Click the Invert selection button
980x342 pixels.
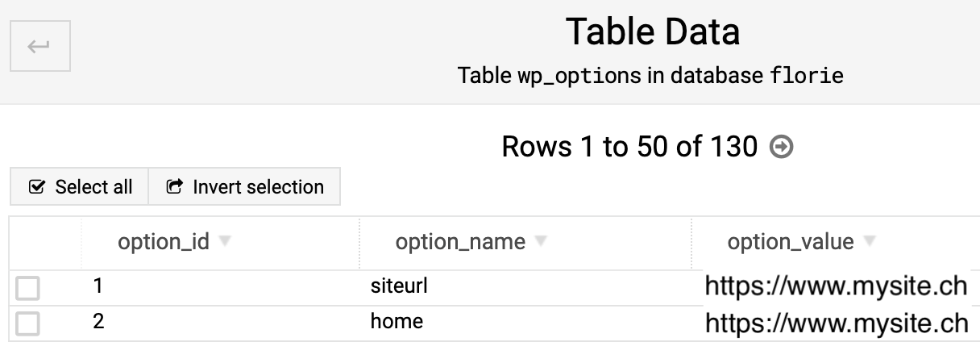(x=245, y=187)
